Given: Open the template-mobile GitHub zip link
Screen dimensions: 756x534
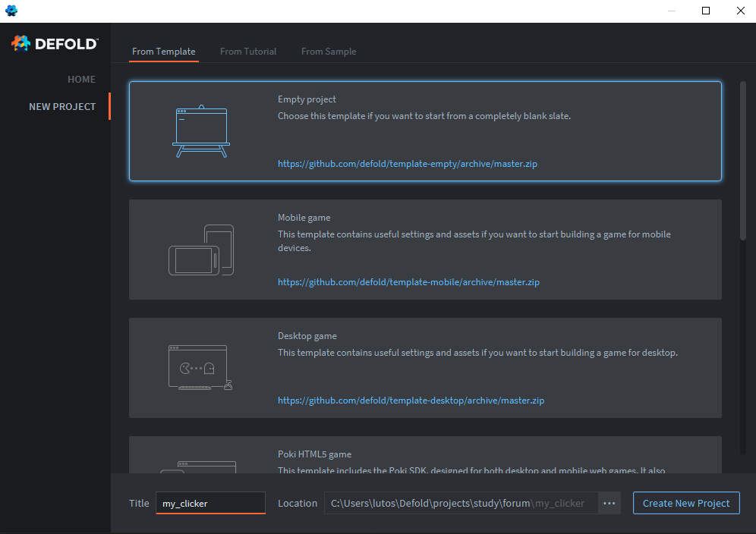Looking at the screenshot, I should click(408, 282).
